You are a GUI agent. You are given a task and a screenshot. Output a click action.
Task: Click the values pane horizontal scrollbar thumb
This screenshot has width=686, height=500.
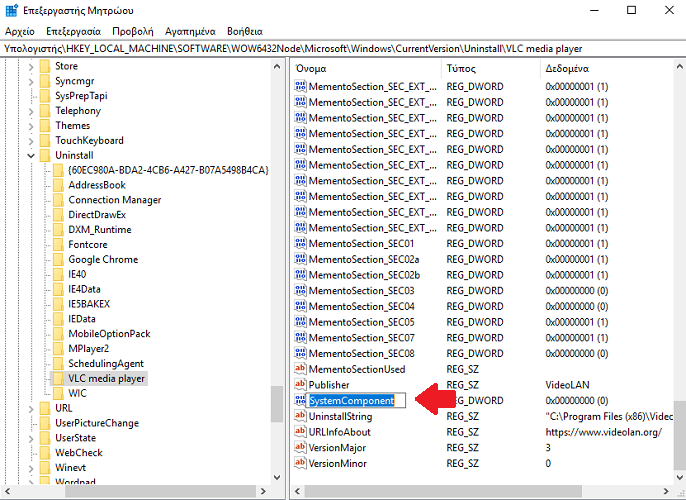pos(443,491)
